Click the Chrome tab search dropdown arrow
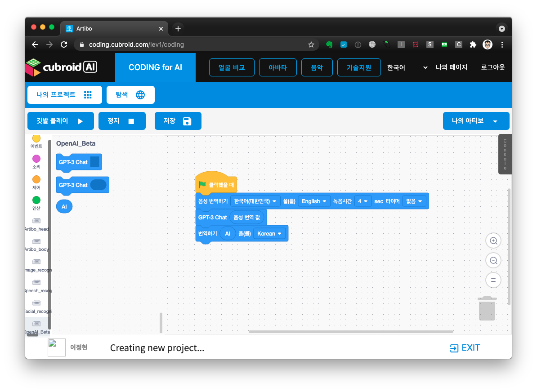The image size is (537, 392). [502, 29]
